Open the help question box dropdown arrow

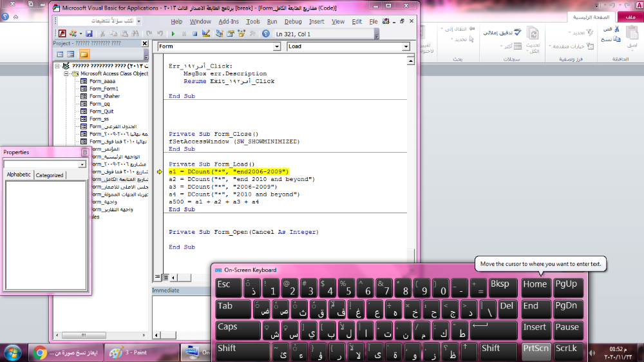[x=139, y=21]
